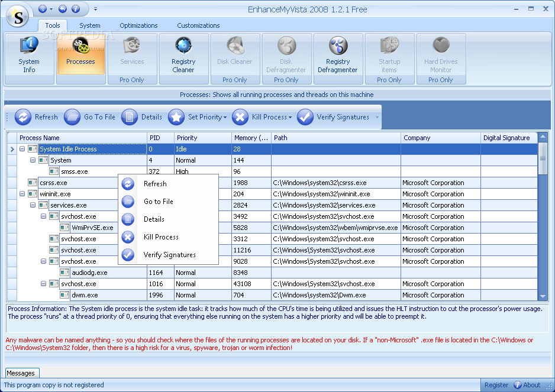Sort by Company column header

[x=441, y=138]
